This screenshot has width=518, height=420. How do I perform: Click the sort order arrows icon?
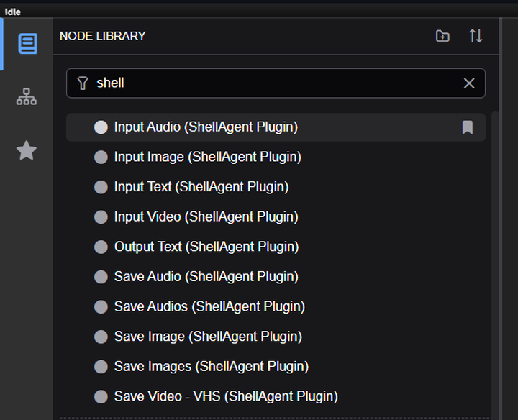tap(476, 36)
